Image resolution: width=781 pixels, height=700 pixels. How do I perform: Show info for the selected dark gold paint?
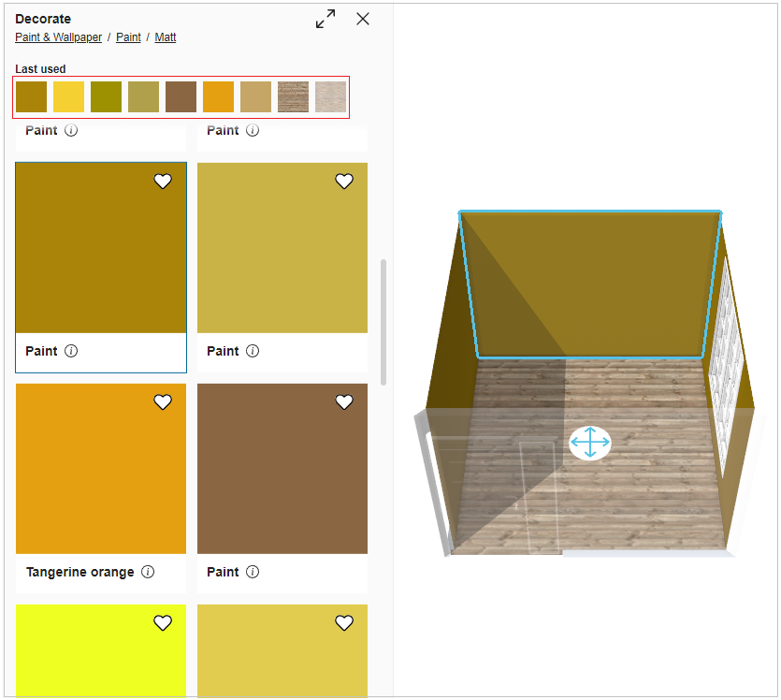tap(71, 351)
